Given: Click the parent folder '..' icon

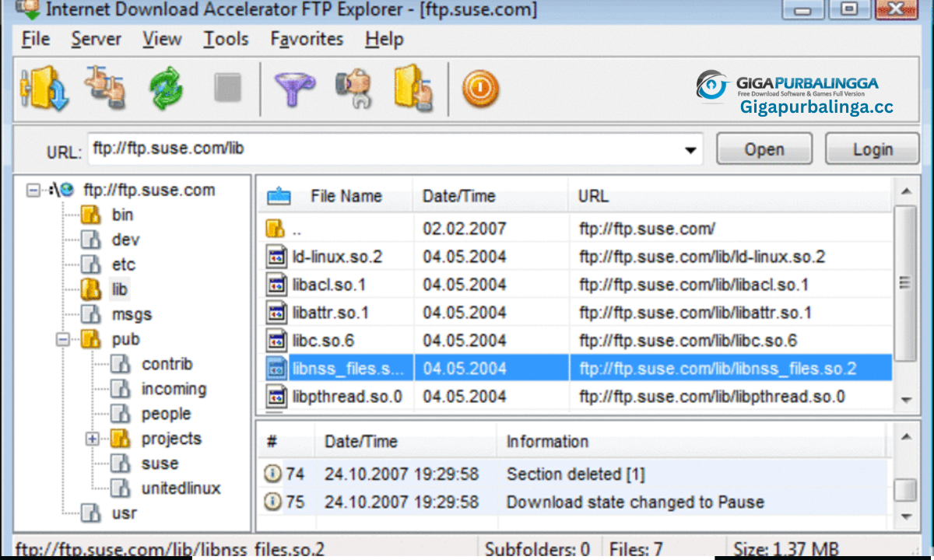Looking at the screenshot, I should pyautogui.click(x=275, y=229).
